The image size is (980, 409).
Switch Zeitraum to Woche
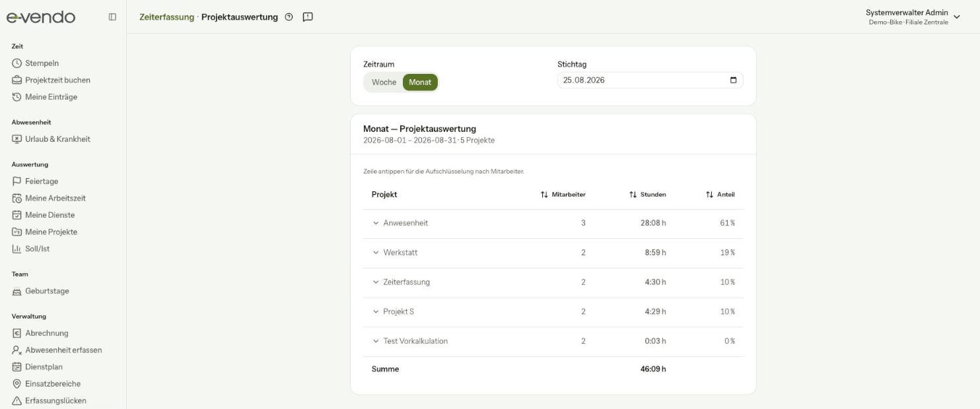pyautogui.click(x=384, y=82)
